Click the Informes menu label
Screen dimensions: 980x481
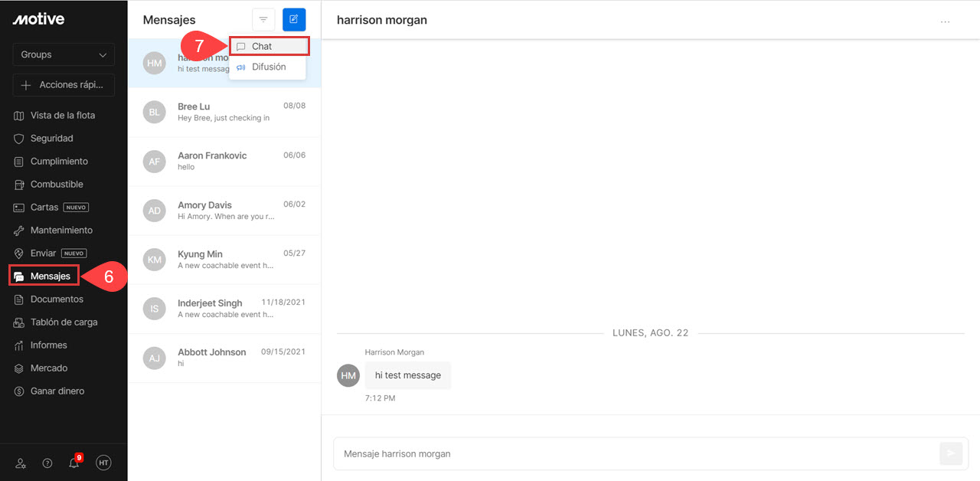point(49,345)
